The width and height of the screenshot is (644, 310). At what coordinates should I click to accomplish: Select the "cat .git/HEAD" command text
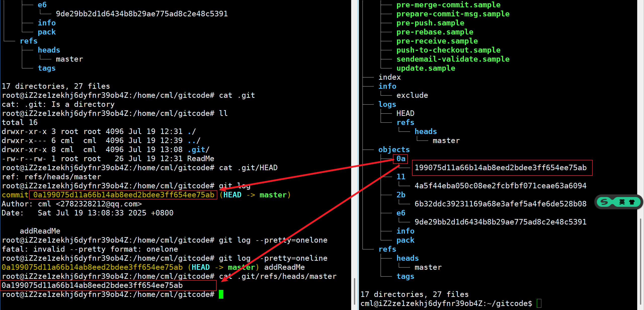[x=248, y=168]
